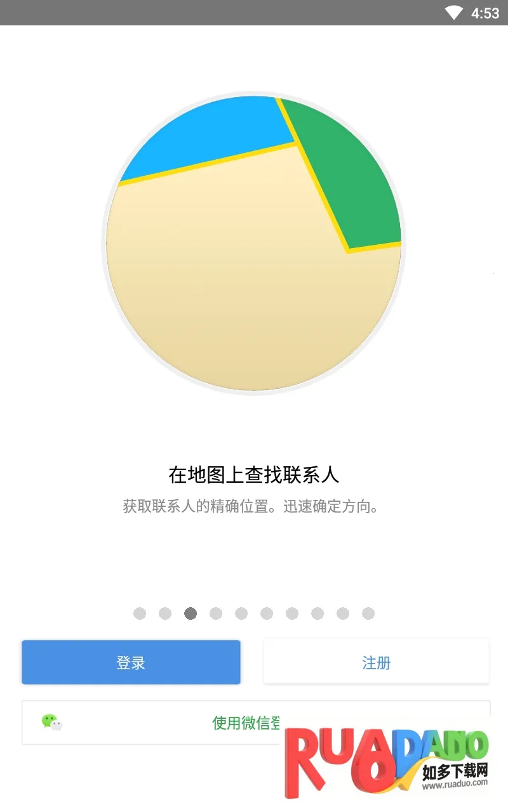Jump to the fourth page indicator dot

(216, 613)
